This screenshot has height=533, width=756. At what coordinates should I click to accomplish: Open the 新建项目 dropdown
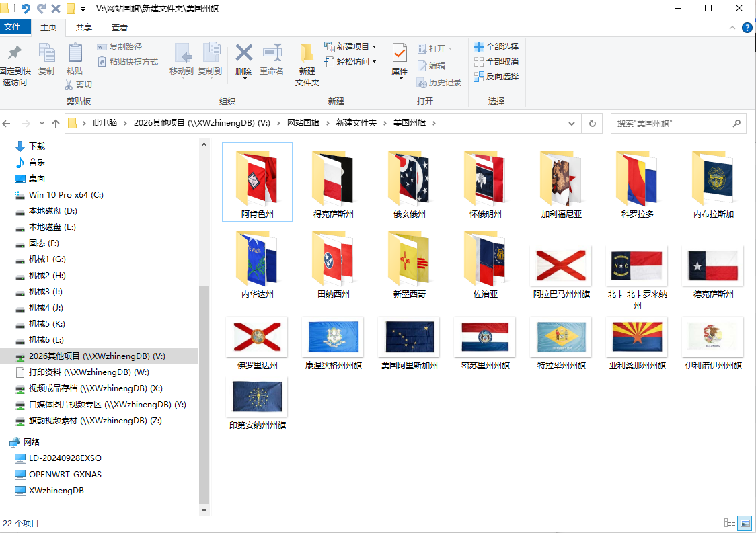point(350,47)
